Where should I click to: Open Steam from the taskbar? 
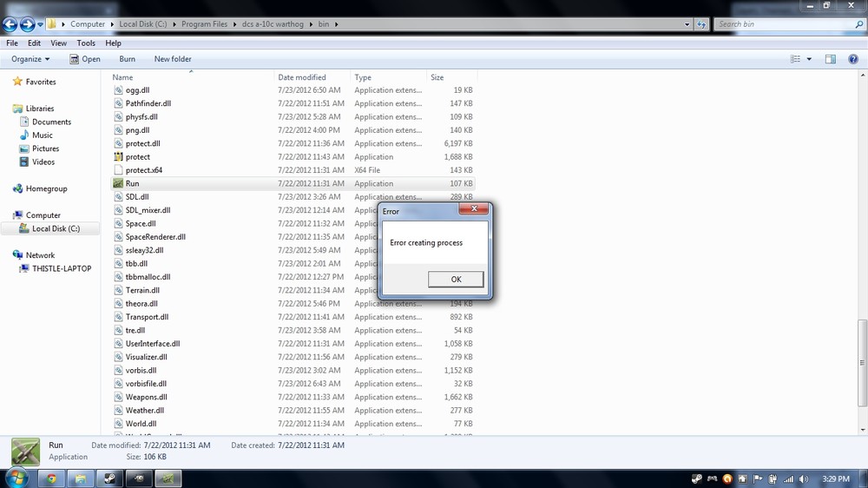point(109,478)
